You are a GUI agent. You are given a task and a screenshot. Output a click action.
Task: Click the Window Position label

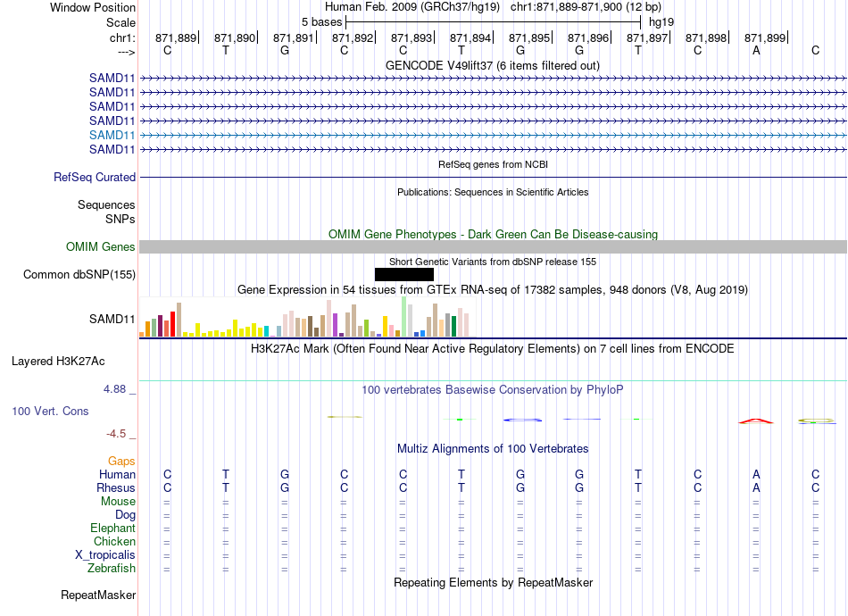93,7
